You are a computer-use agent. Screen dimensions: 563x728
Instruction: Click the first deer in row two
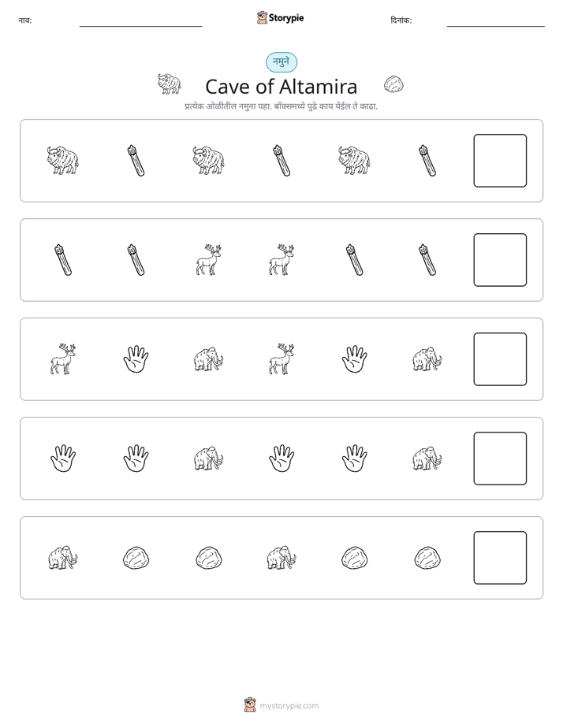tap(209, 260)
